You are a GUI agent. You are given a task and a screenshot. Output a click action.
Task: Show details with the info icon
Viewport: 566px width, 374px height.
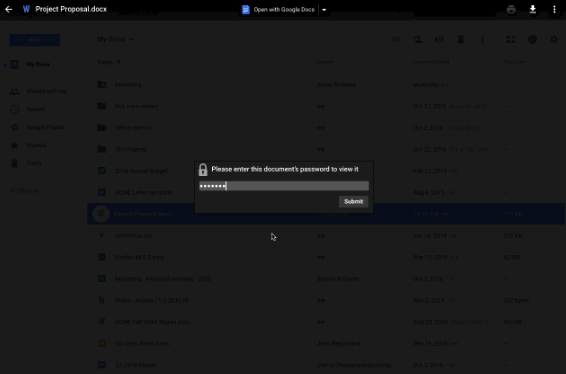[x=532, y=39]
